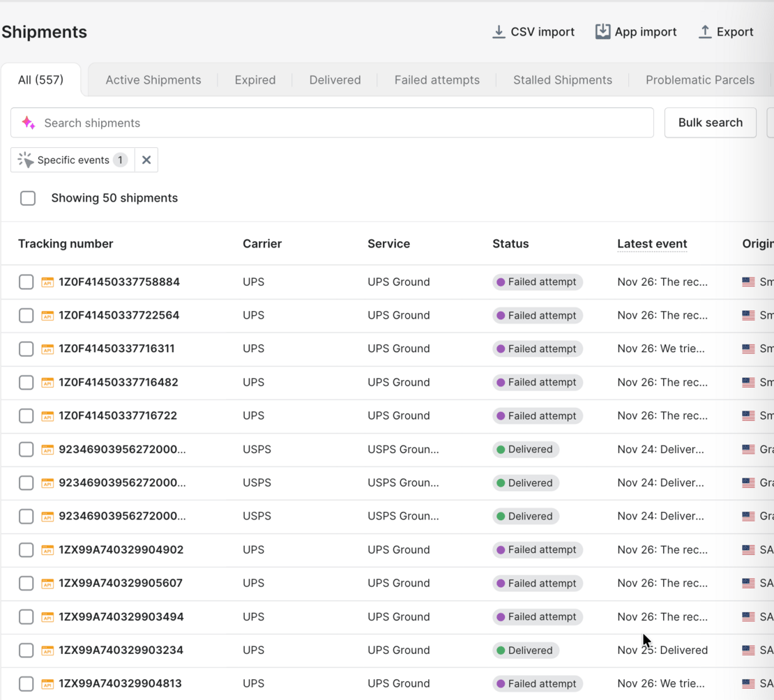Tick checkbox for shipment 1ZX99A740329904902
Image resolution: width=774 pixels, height=700 pixels.
click(26, 550)
